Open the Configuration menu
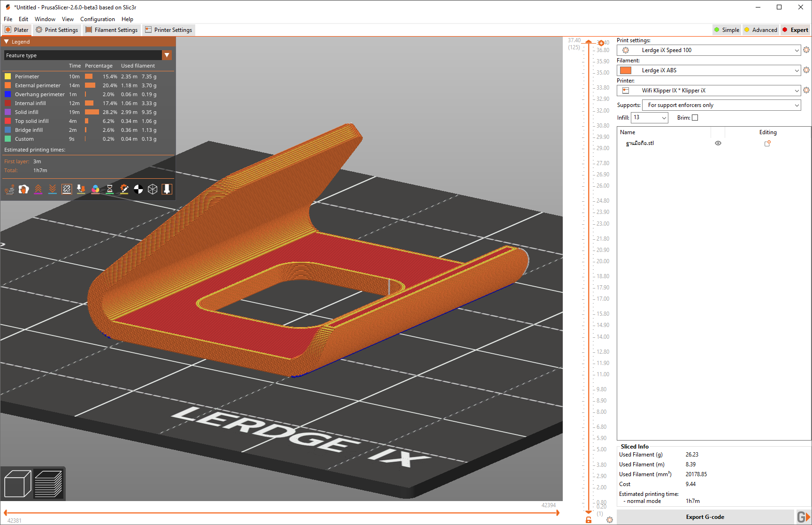812x525 pixels. (x=98, y=19)
